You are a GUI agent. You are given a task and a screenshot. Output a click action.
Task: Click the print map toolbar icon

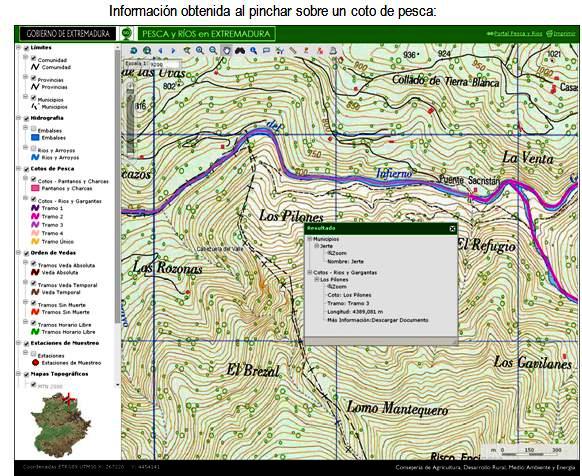click(333, 50)
